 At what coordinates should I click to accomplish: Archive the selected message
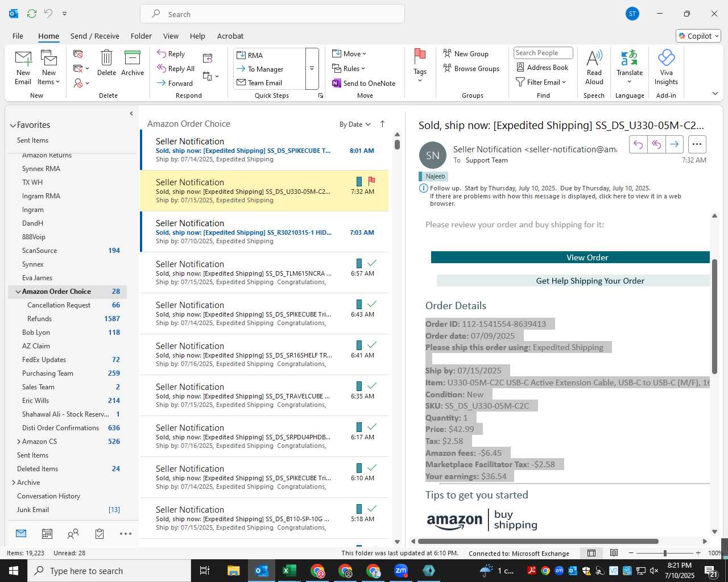pyautogui.click(x=133, y=63)
